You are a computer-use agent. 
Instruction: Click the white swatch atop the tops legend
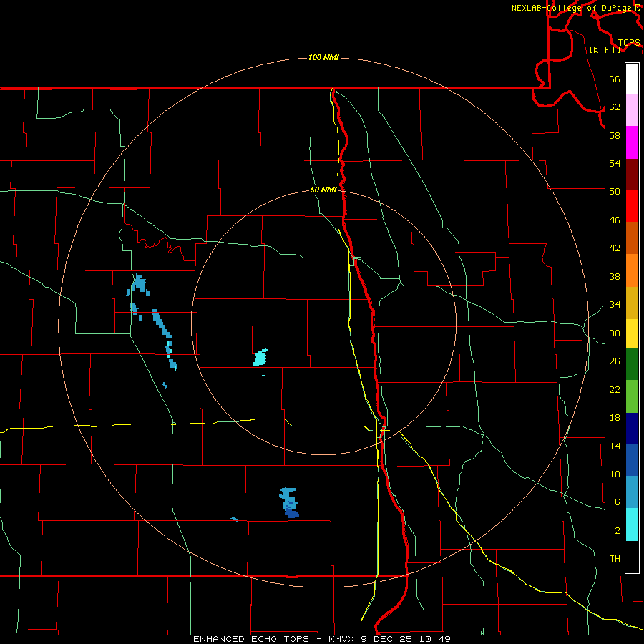point(632,79)
